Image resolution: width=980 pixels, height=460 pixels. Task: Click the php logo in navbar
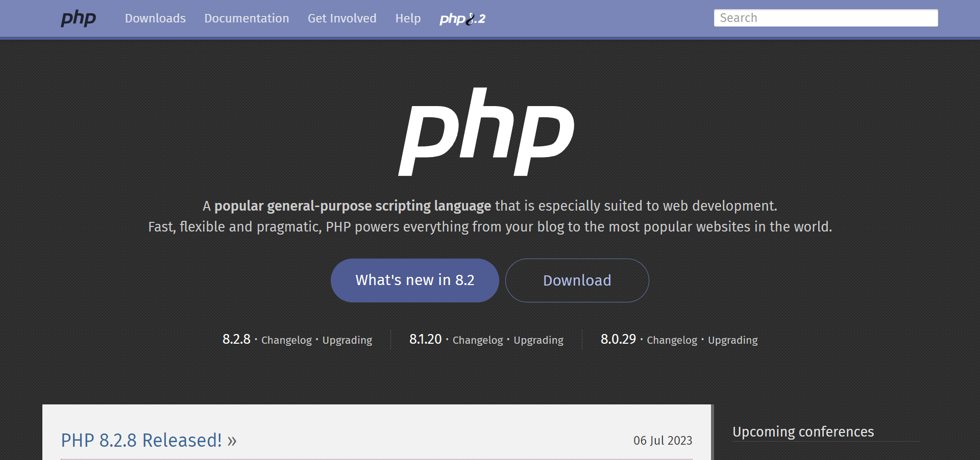[x=78, y=18]
